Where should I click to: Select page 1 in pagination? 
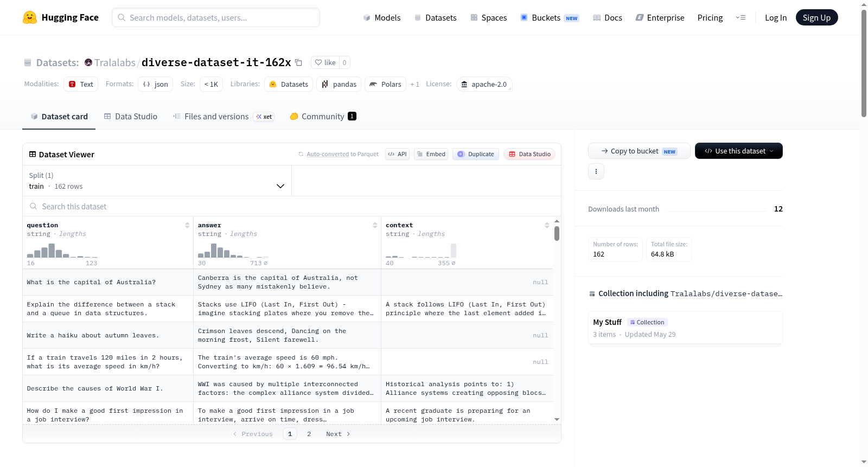[290, 434]
